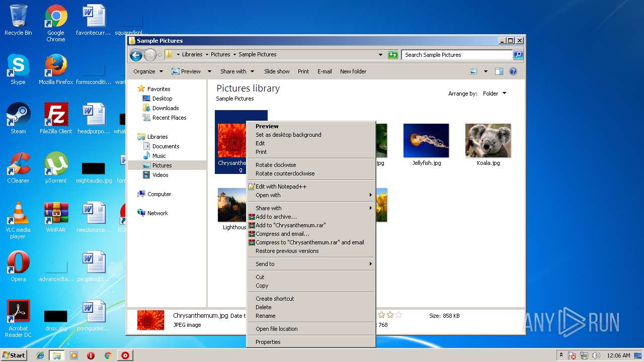Open the CCleaner desktop shortcut
Image resolution: width=644 pixels, height=362 pixels.
point(18,168)
